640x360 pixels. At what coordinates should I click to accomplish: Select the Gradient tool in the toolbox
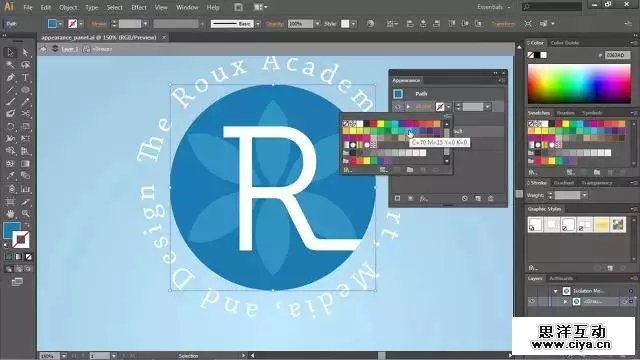(25, 164)
